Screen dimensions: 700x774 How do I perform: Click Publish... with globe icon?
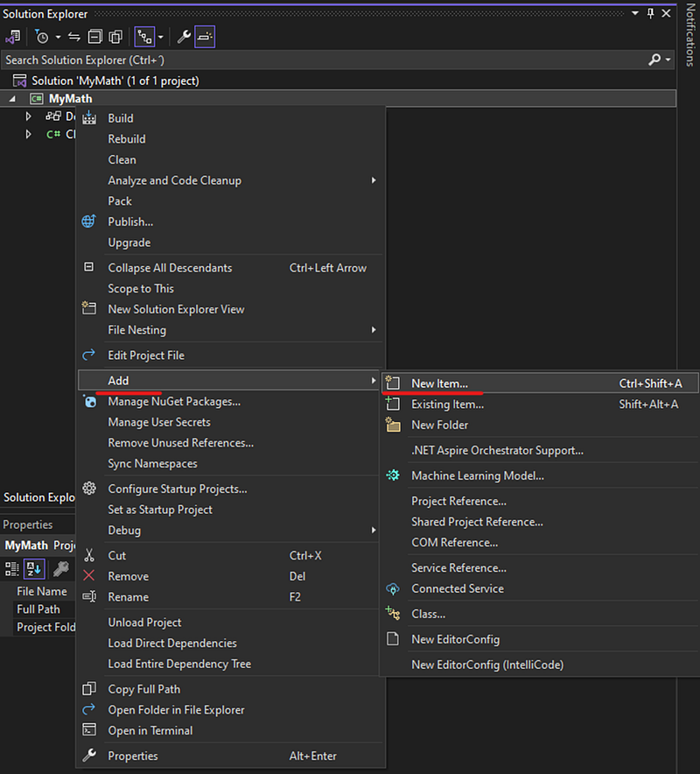[x=230, y=222]
